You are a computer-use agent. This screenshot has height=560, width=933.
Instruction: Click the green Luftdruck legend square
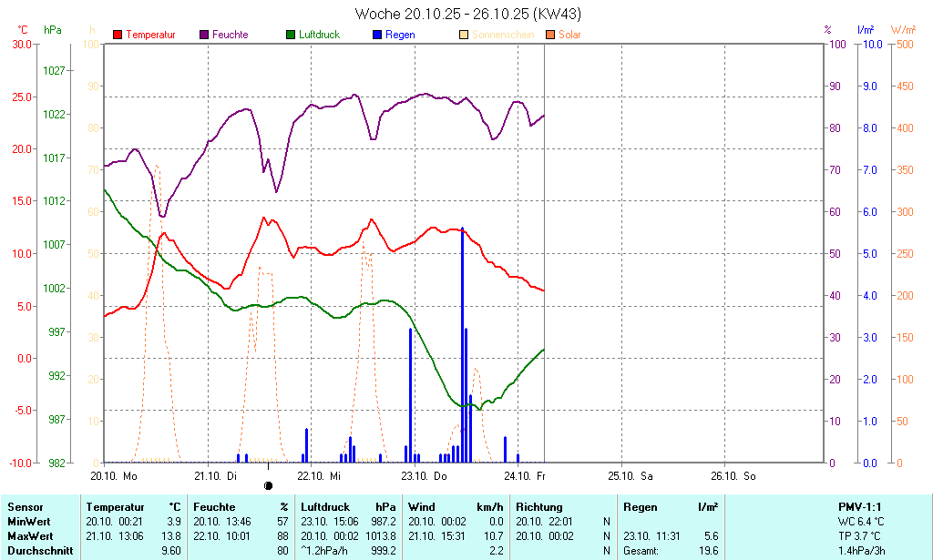click(x=291, y=35)
